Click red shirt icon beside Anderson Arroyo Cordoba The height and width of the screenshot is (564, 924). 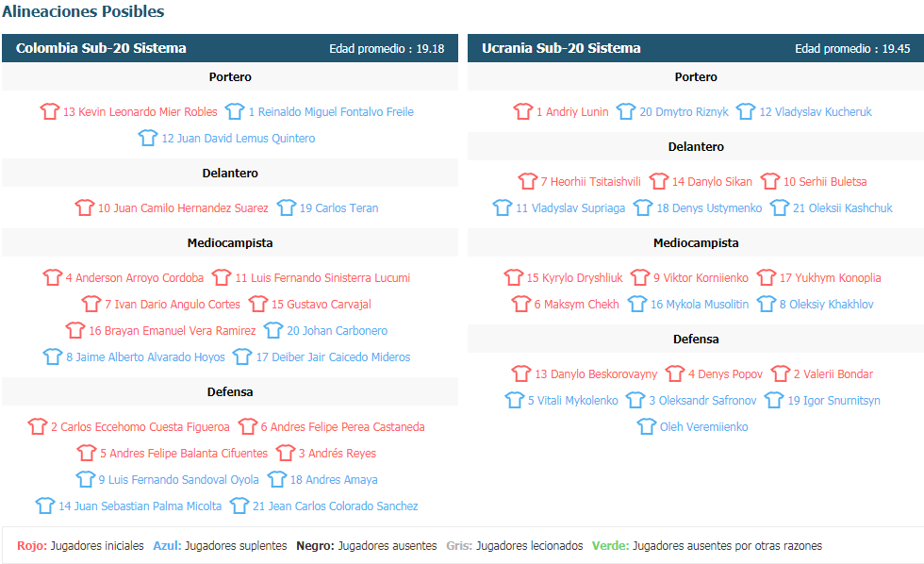point(53,276)
